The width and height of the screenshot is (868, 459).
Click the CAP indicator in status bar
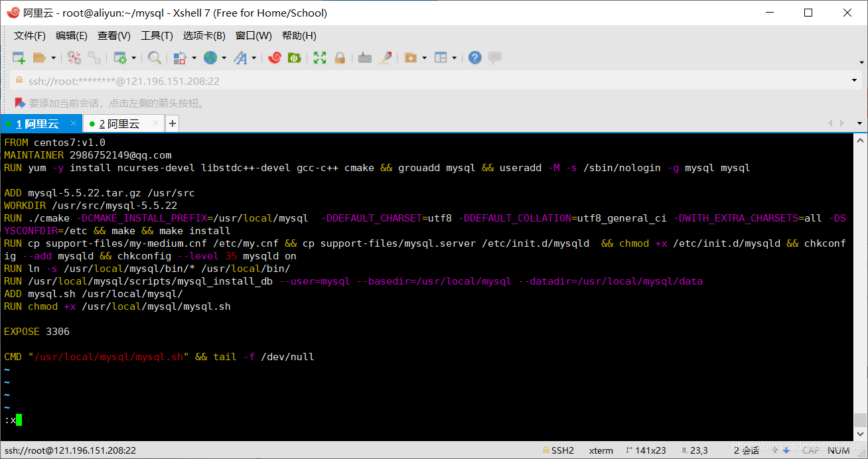click(810, 450)
